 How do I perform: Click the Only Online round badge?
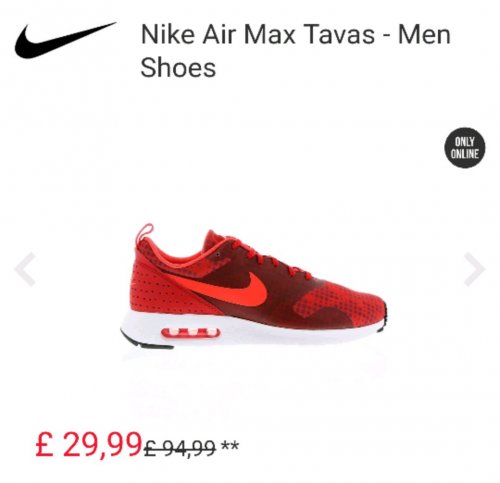465,148
